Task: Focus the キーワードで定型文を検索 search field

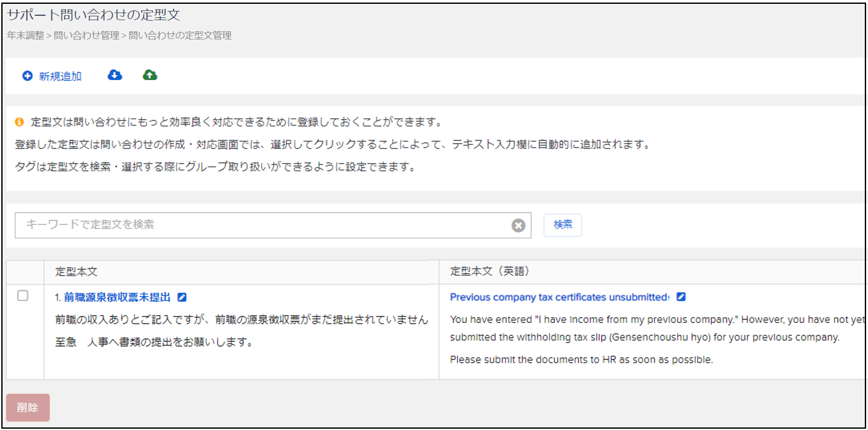Action: [262, 225]
